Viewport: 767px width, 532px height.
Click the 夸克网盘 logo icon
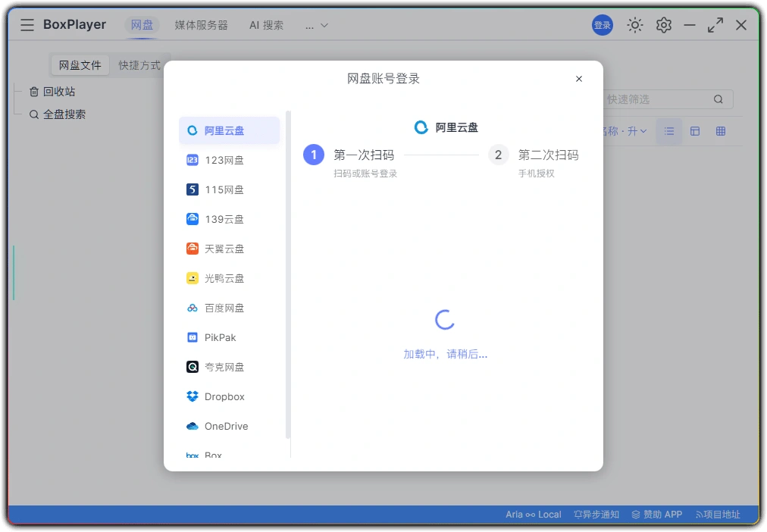coord(193,368)
